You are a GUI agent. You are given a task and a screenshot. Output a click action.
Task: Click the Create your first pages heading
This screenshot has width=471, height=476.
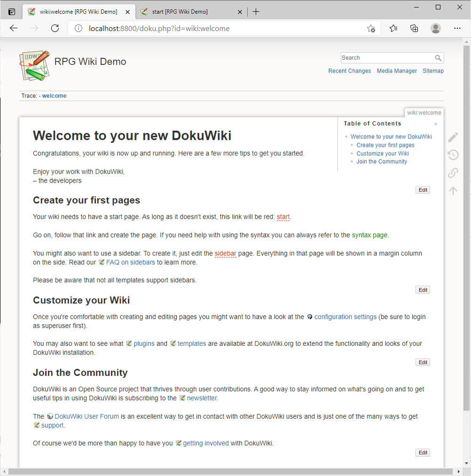pyautogui.click(x=86, y=200)
